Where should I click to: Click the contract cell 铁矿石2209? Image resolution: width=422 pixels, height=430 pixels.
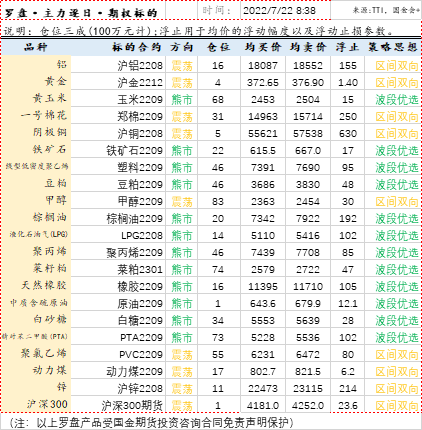tap(135, 151)
